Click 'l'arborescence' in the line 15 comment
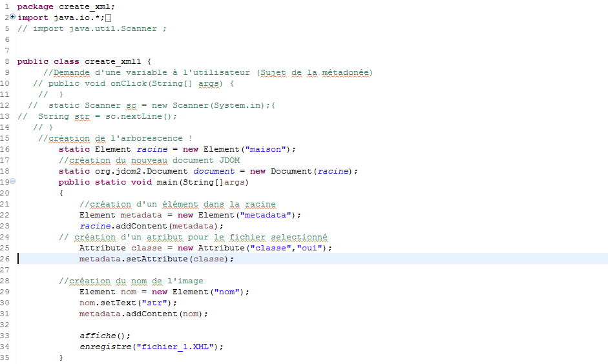The image size is (608, 364). point(147,138)
